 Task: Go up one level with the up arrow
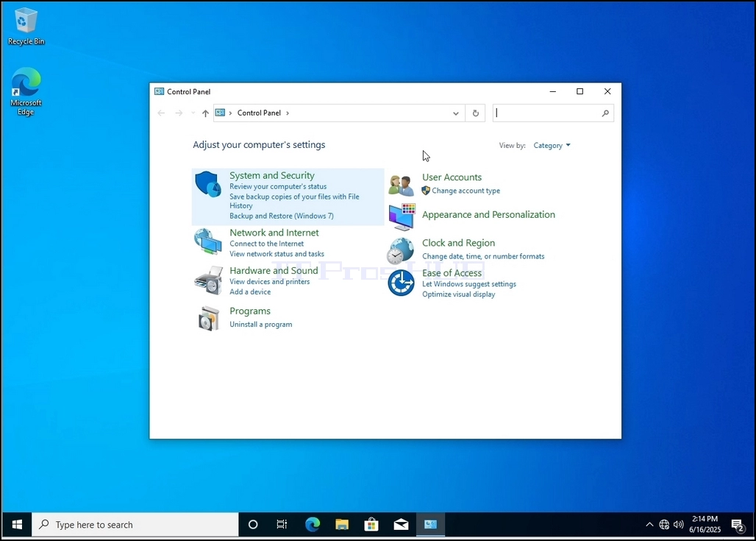click(x=205, y=113)
